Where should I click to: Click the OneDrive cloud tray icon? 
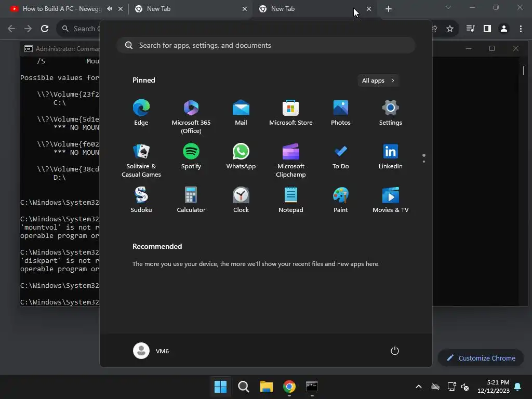pyautogui.click(x=435, y=387)
